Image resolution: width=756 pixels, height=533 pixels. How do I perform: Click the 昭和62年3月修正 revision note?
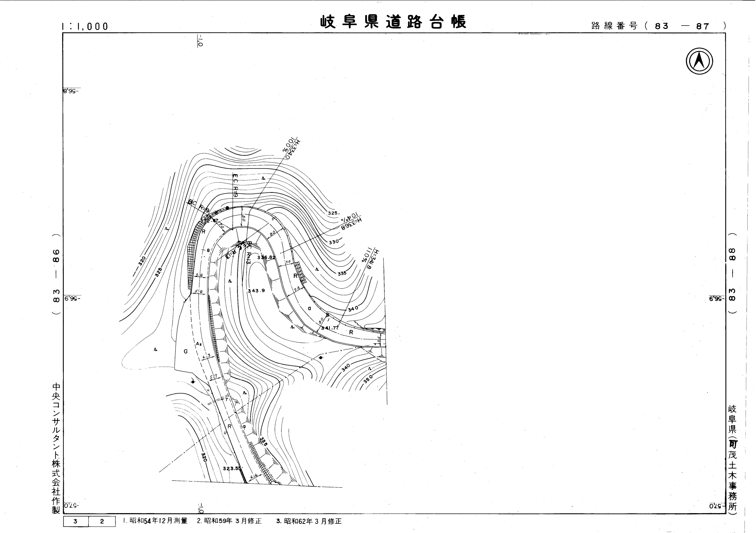click(309, 521)
